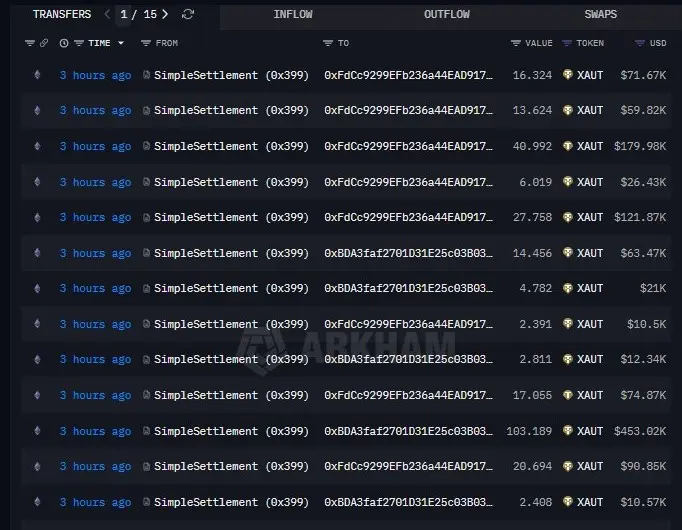Expand the TIME sort dropdown arrow
The image size is (682, 530).
tap(121, 43)
